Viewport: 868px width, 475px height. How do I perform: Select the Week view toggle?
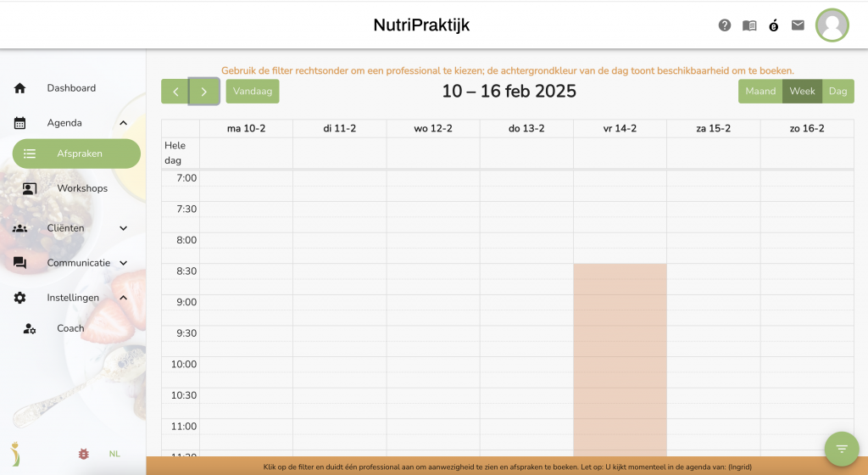point(802,92)
